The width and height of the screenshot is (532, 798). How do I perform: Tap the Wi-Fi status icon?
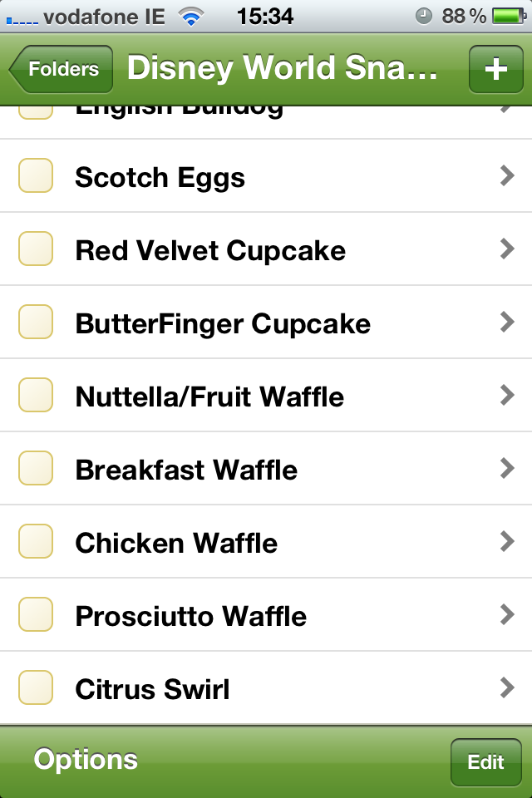pyautogui.click(x=191, y=16)
